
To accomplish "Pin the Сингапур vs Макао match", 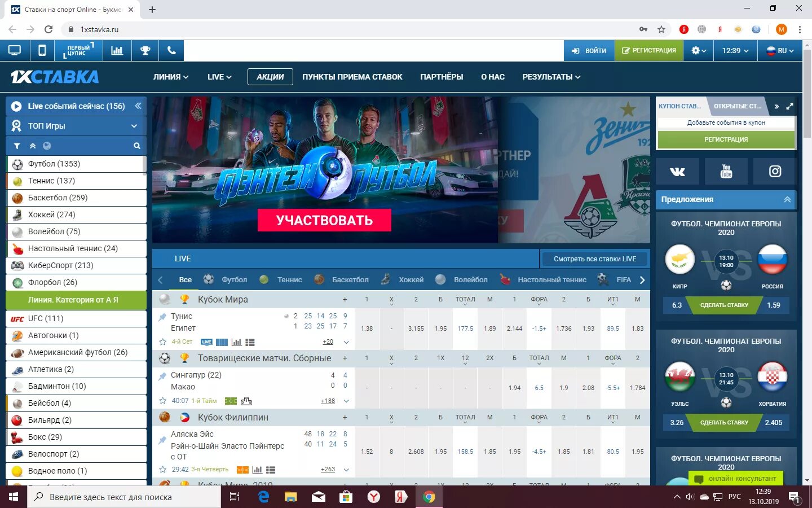I will point(162,376).
